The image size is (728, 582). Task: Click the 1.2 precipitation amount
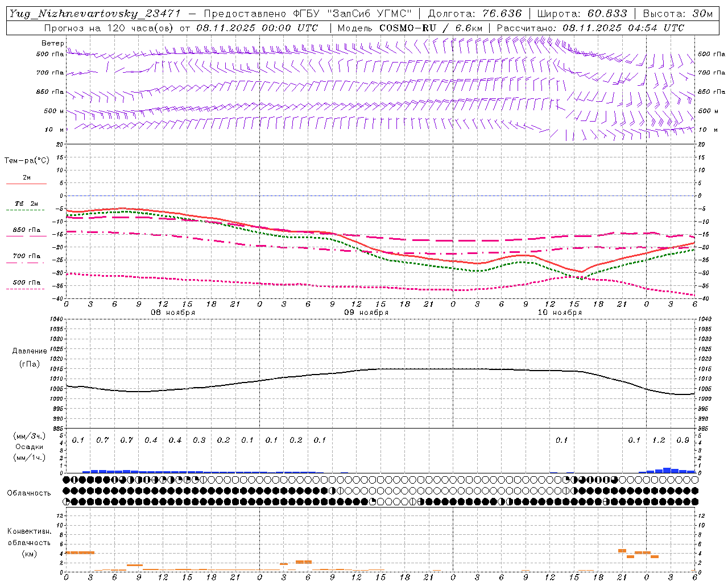point(659,440)
